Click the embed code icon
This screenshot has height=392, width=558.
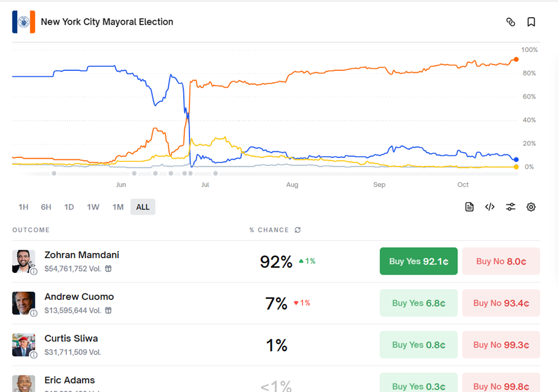point(490,207)
